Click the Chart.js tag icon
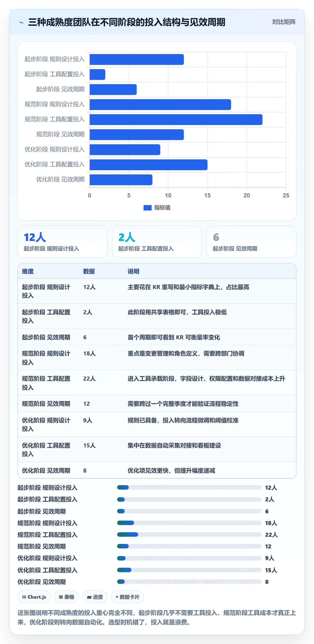Viewport: 314px width, 644px height. [24, 597]
